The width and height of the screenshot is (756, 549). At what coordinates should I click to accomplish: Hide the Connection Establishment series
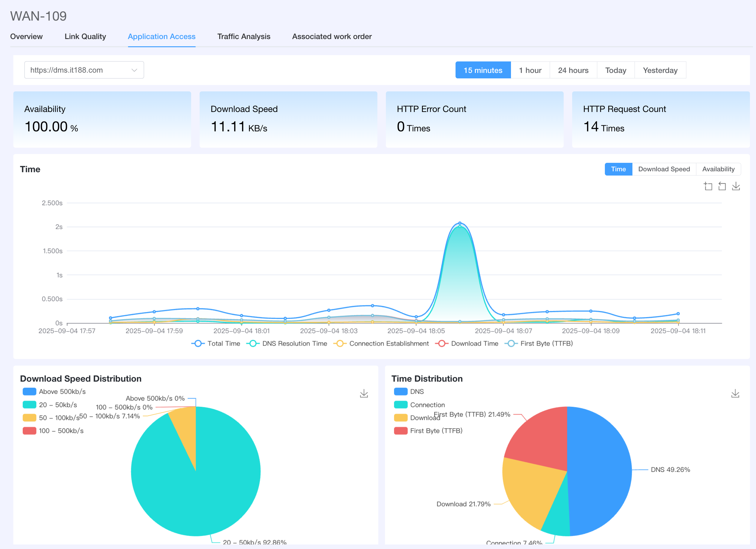coord(389,344)
